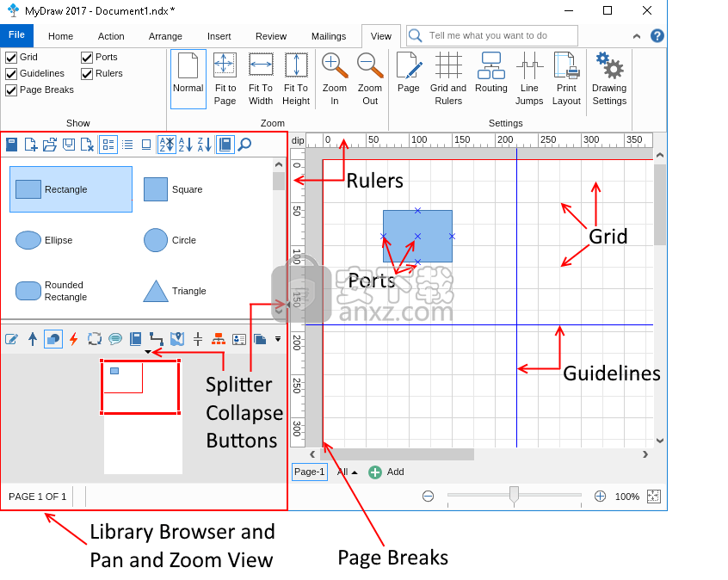
Task: Click the circular arrows icon
Action: coord(95,339)
